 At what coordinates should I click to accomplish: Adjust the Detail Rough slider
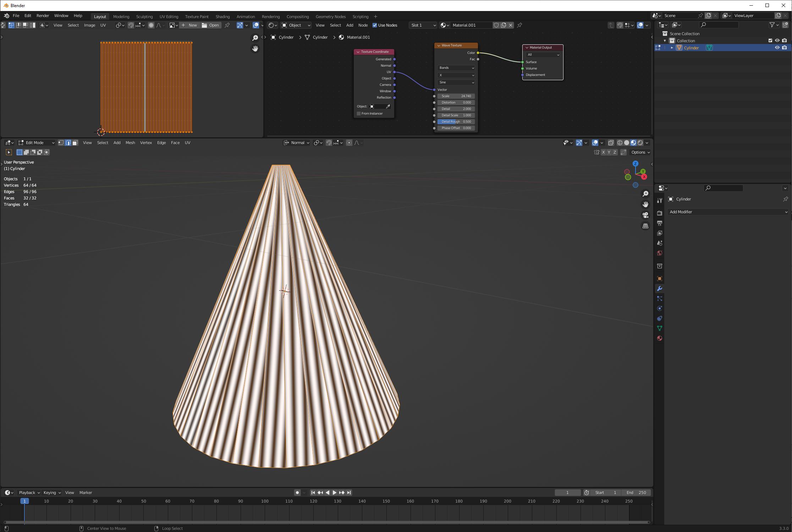point(456,122)
